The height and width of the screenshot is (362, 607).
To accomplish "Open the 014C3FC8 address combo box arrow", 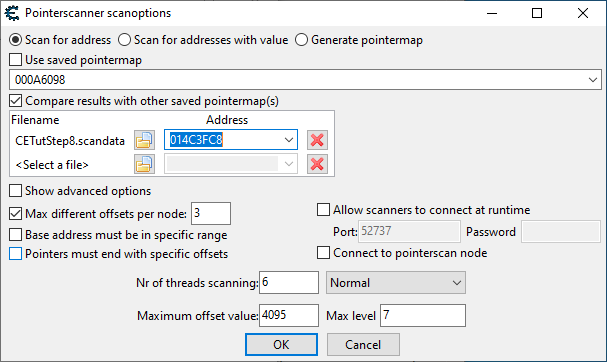I will click(x=288, y=140).
